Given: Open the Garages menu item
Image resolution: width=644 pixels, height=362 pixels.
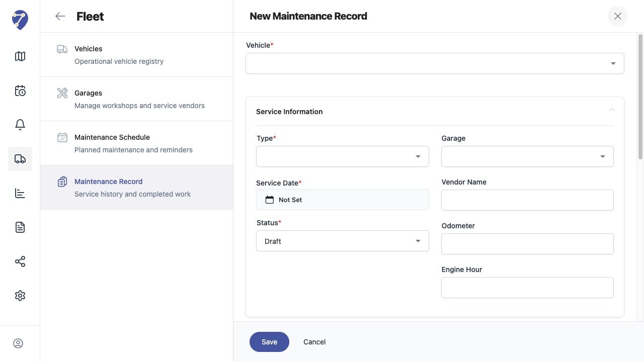Looking at the screenshot, I should click(x=137, y=99).
